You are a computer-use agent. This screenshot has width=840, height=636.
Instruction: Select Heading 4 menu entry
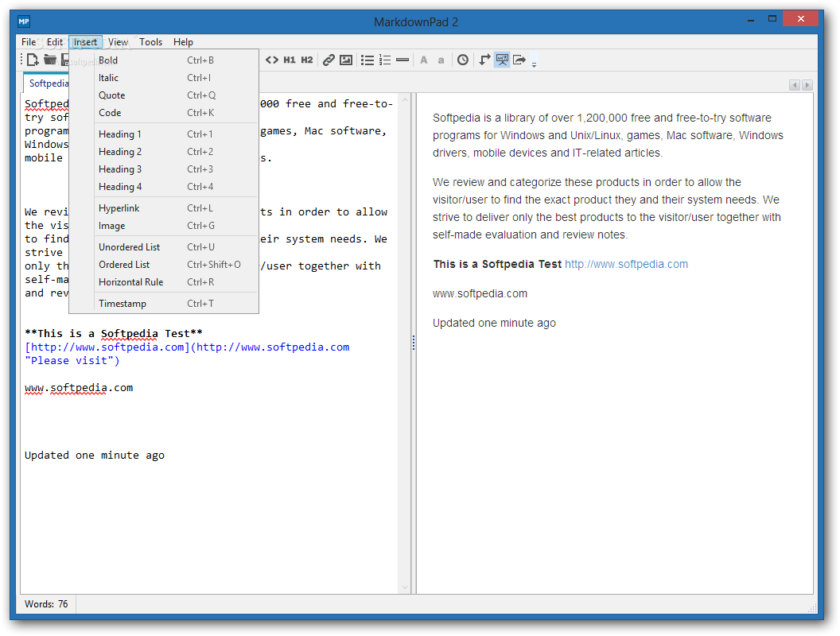coord(164,187)
